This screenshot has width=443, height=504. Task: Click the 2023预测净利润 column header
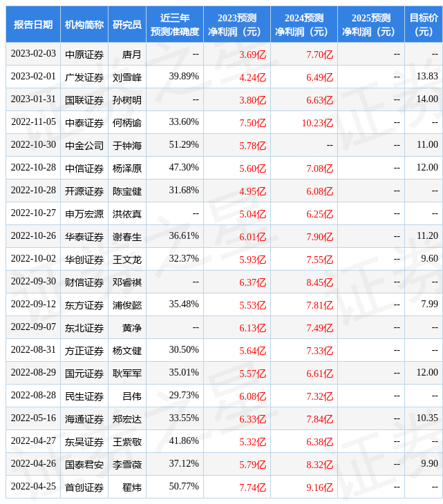pos(237,24)
